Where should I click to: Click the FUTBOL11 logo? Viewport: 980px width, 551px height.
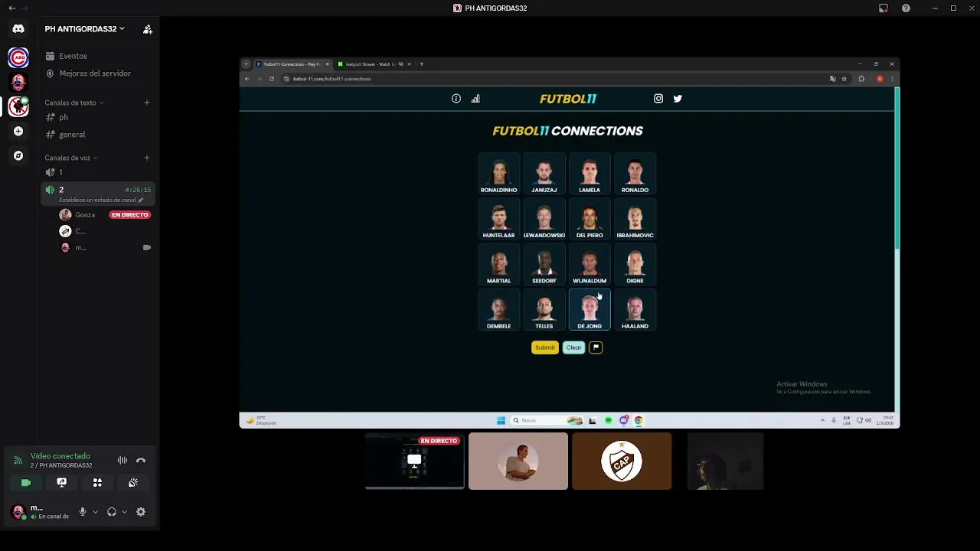[x=568, y=99]
